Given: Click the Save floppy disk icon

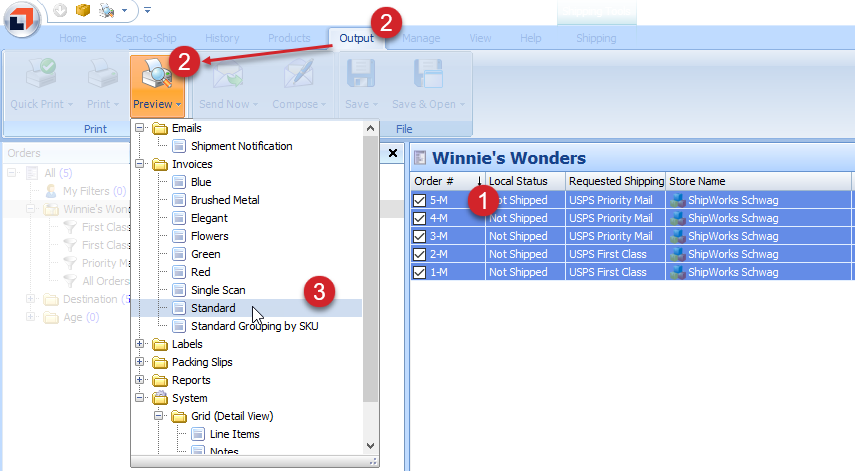Looking at the screenshot, I should point(361,74).
